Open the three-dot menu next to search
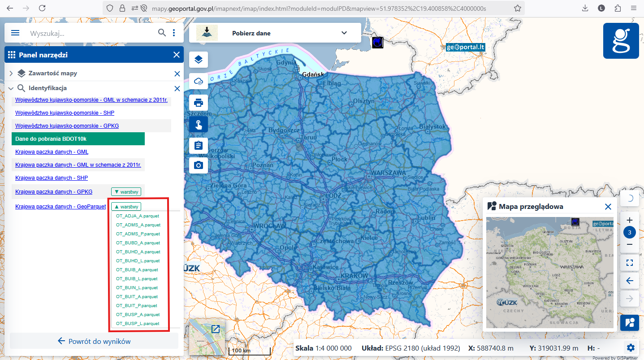Viewport: 644px width, 360px height. point(174,32)
